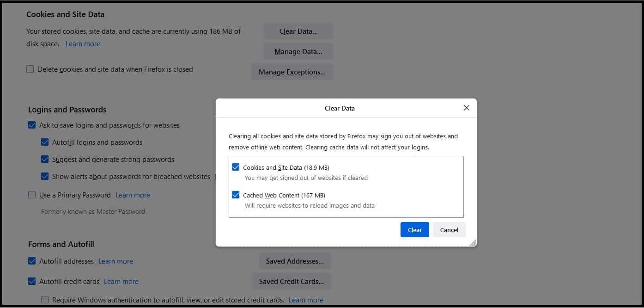Cancel the Clear Data dialog

(x=449, y=229)
